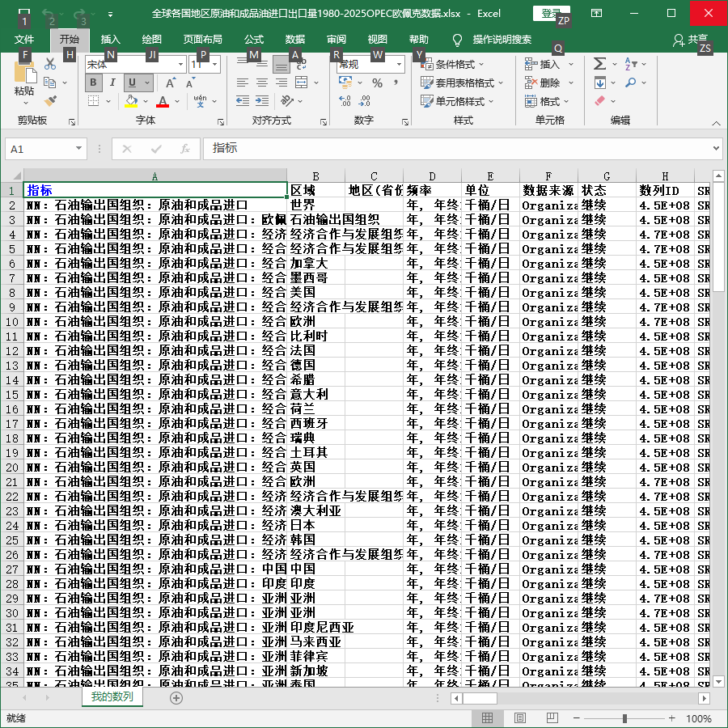Click the Find and Select magnifier
This screenshot has height=728, width=728.
point(630,83)
